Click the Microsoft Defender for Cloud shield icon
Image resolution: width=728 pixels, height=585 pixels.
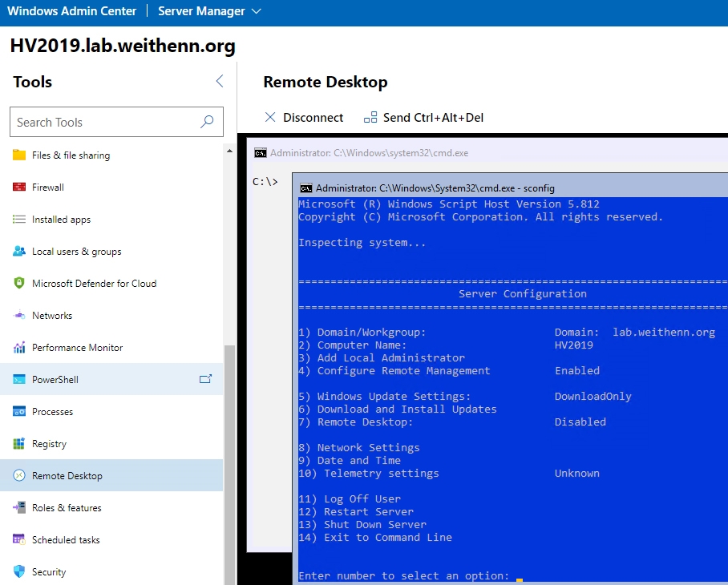(19, 283)
